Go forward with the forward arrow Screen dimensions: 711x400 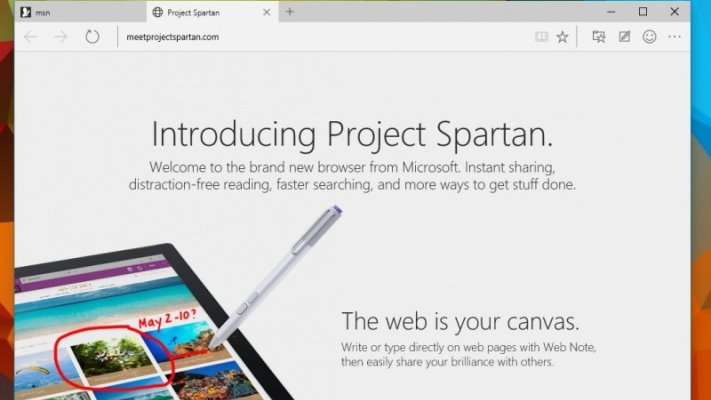(x=60, y=37)
